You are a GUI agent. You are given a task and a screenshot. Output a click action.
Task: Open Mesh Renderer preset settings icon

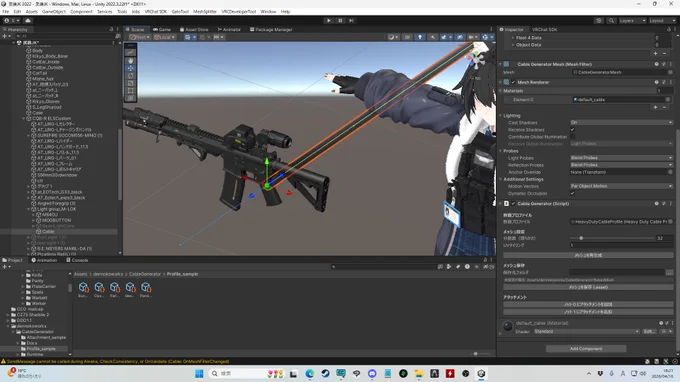664,82
